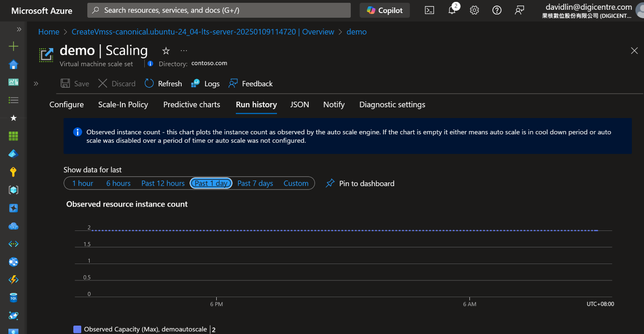
Task: Choose the Custom time range option
Action: (296, 183)
